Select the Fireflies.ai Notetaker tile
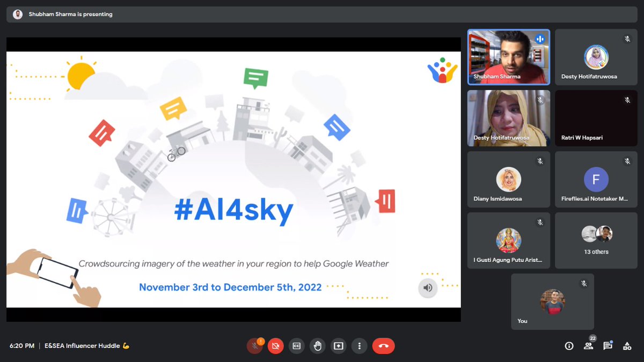The height and width of the screenshot is (362, 644). pyautogui.click(x=596, y=179)
